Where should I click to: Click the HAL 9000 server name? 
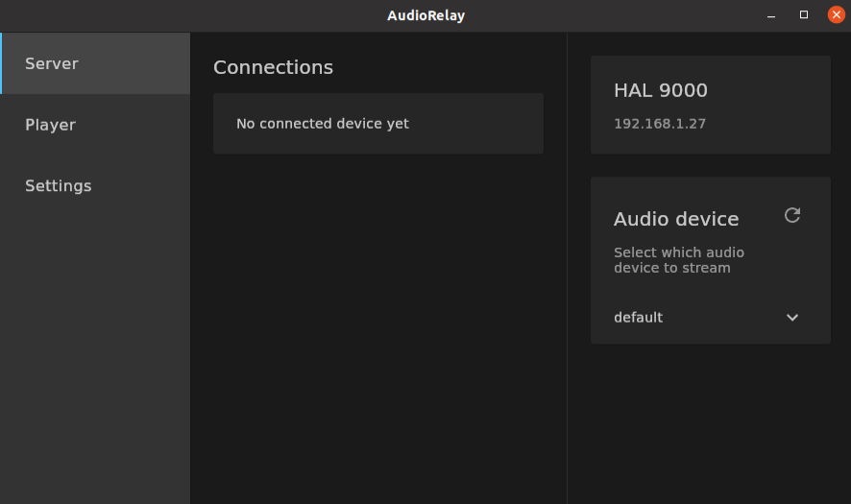[661, 91]
